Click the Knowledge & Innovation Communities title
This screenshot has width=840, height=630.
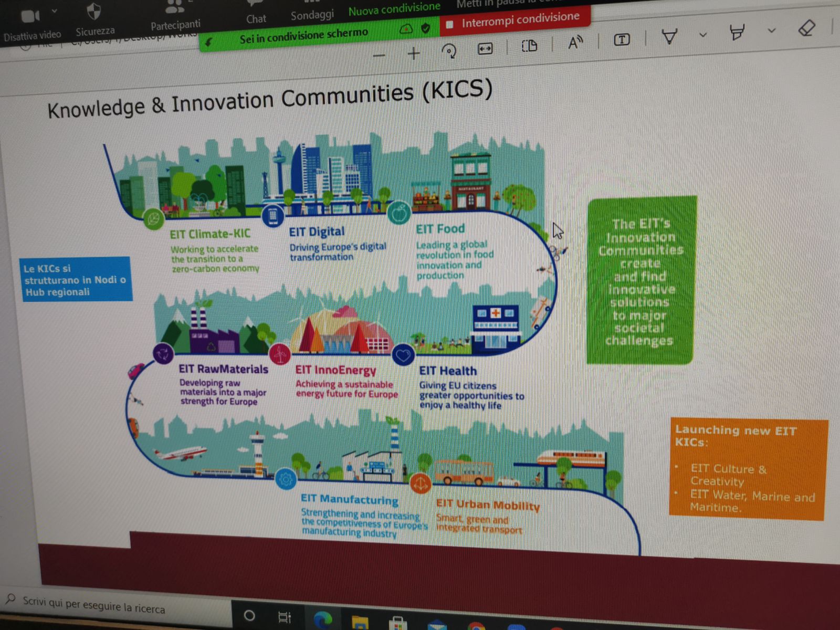(270, 99)
